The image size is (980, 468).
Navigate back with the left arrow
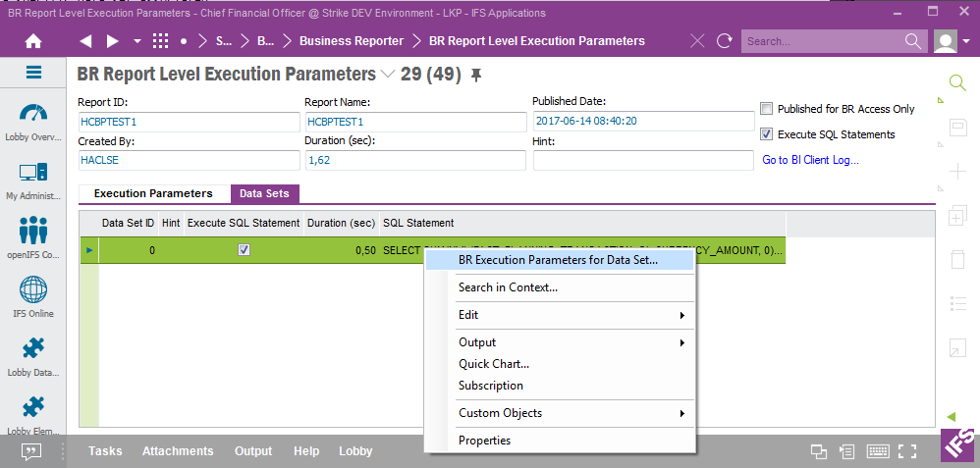[86, 41]
